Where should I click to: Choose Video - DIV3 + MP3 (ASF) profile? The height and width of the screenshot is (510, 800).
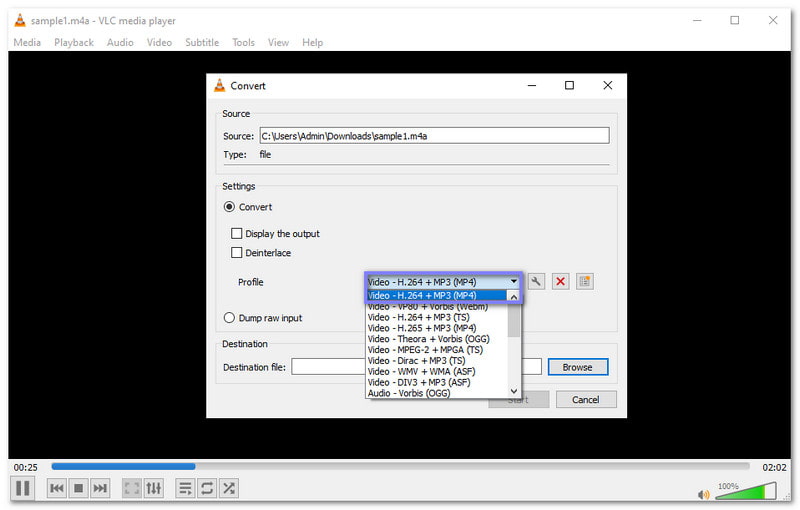(437, 382)
